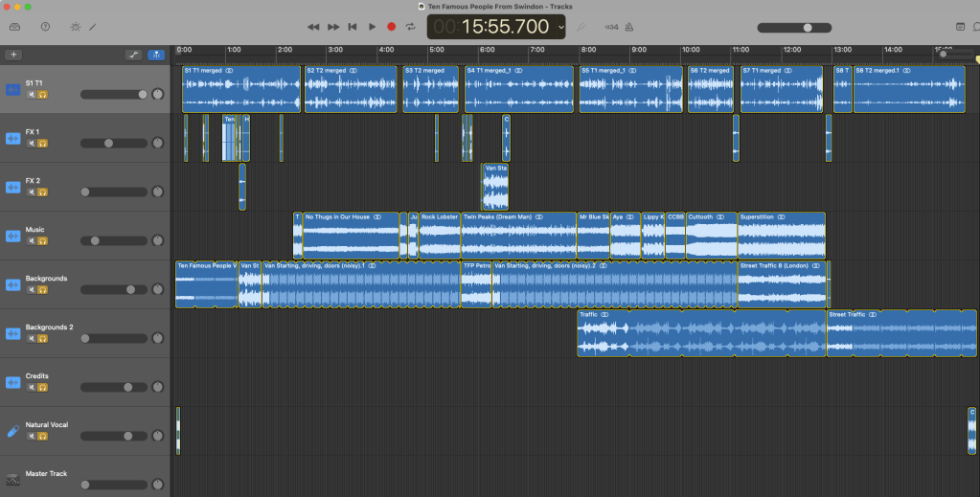Add a new track with plus button

pyautogui.click(x=13, y=55)
